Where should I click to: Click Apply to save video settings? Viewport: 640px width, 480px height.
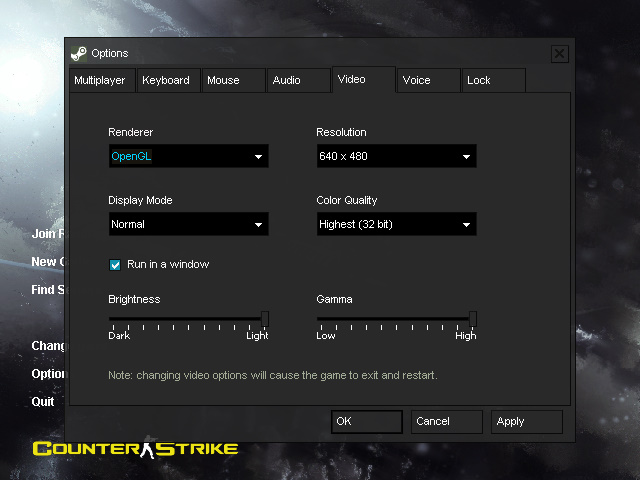[526, 422]
